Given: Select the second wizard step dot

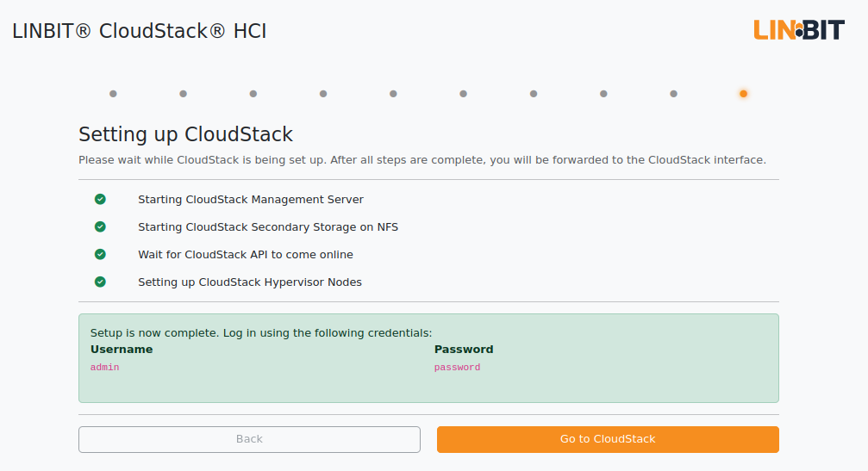Looking at the screenshot, I should click(184, 94).
